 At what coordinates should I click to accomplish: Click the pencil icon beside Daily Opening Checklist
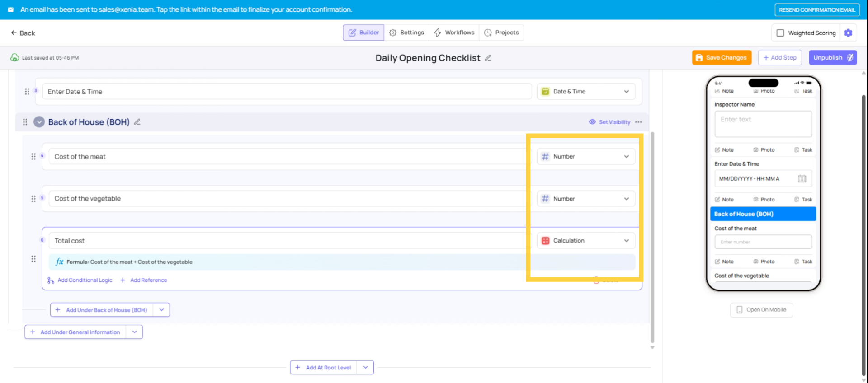pyautogui.click(x=488, y=58)
